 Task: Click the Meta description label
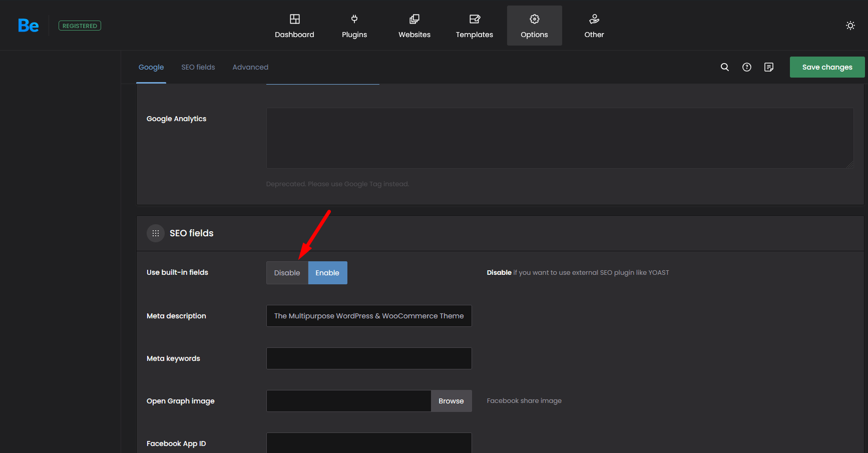(176, 316)
